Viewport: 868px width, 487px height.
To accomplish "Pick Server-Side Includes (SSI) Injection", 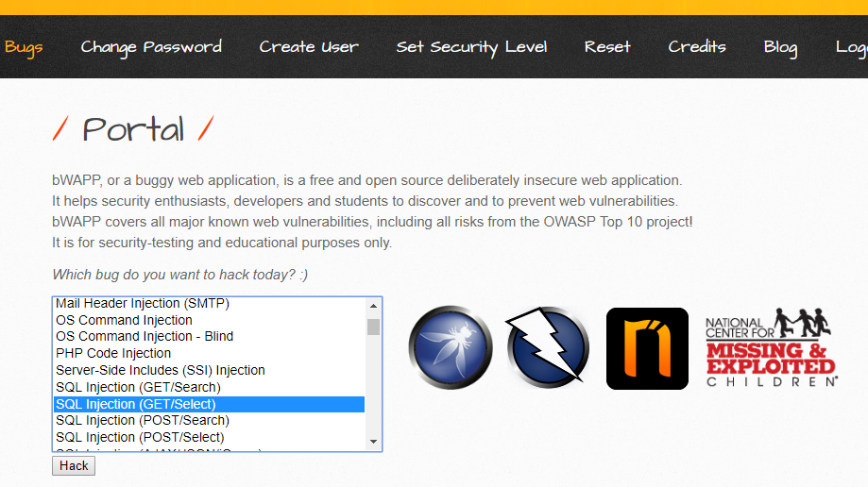I will (209, 370).
